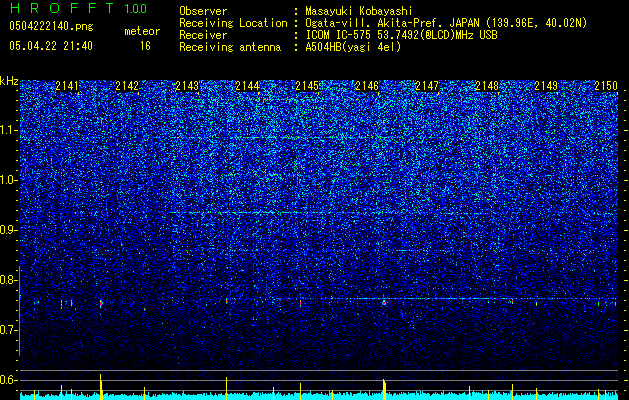Click the antenna value A504HB(yagi 4el)
This screenshot has width=629, height=400.
[353, 47]
